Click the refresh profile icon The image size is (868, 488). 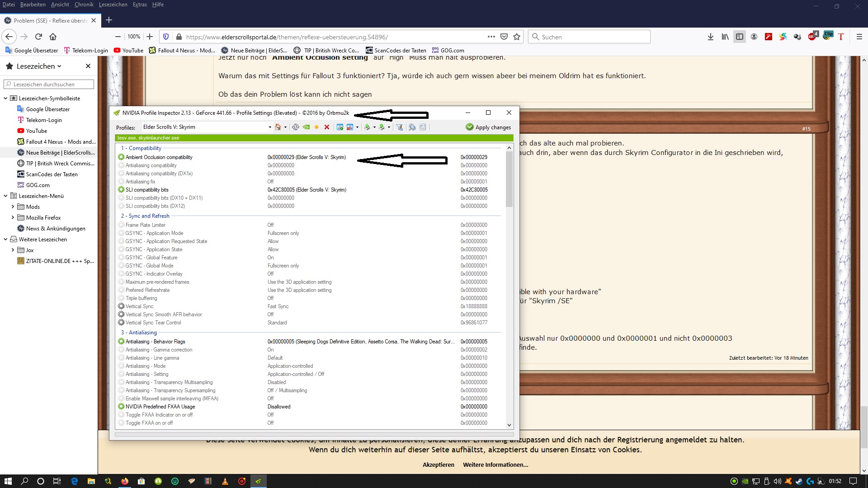pyautogui.click(x=296, y=127)
